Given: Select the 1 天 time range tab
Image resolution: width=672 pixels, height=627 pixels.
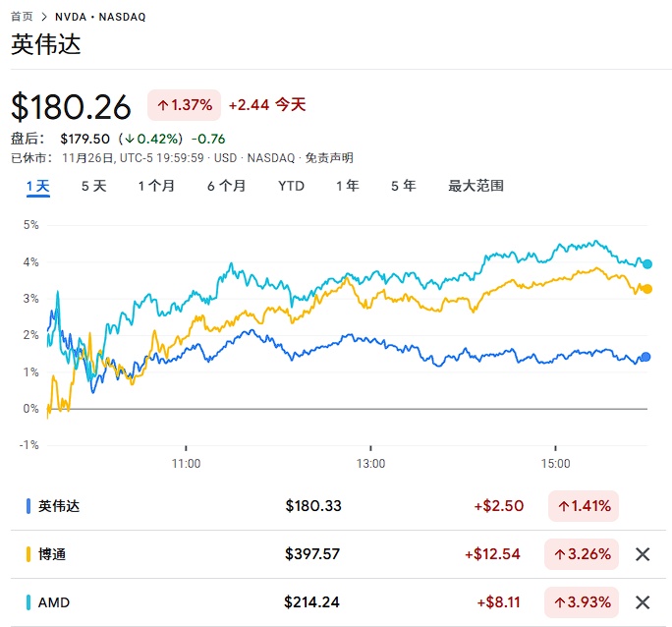Looking at the screenshot, I should tap(38, 186).
